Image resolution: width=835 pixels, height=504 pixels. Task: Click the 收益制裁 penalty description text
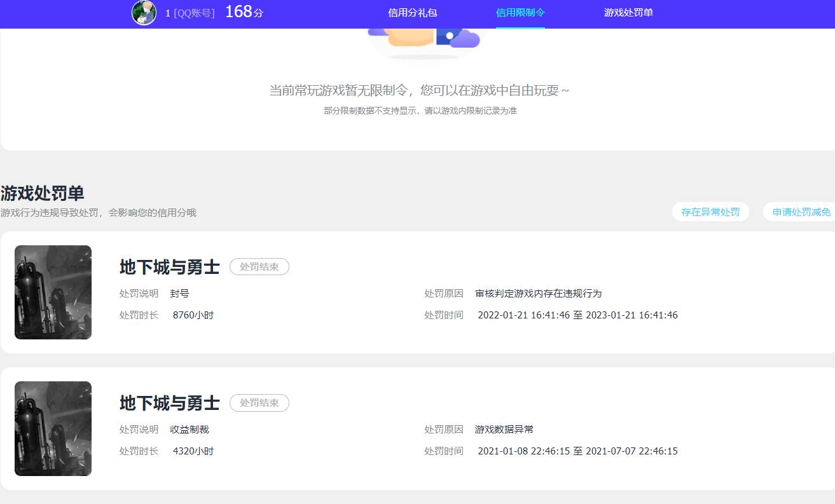point(189,429)
